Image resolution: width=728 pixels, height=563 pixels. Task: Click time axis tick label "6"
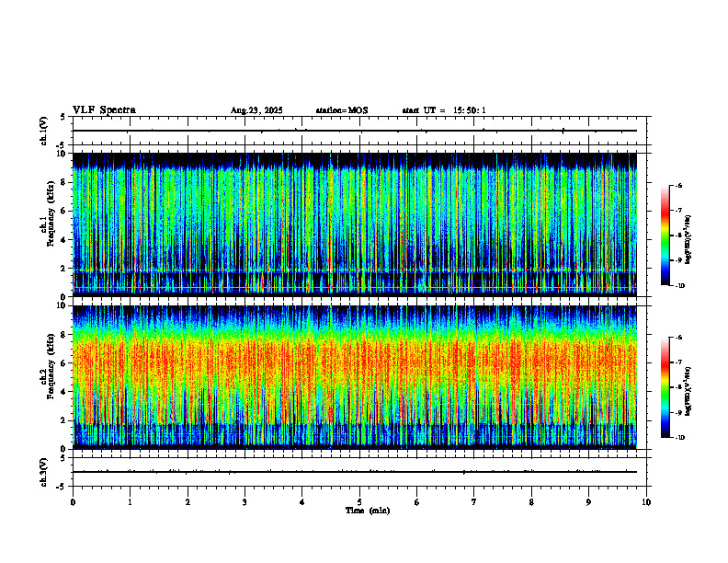(416, 502)
